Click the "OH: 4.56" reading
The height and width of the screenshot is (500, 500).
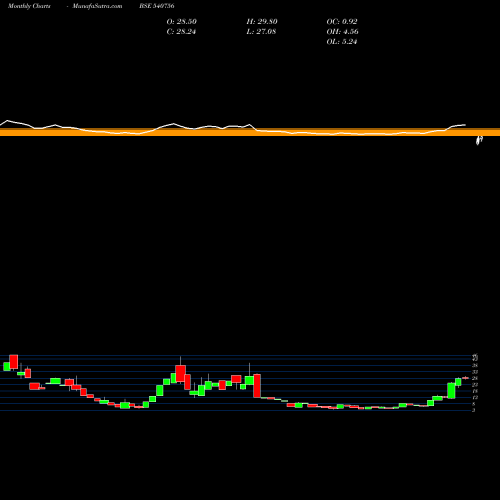click(x=343, y=32)
